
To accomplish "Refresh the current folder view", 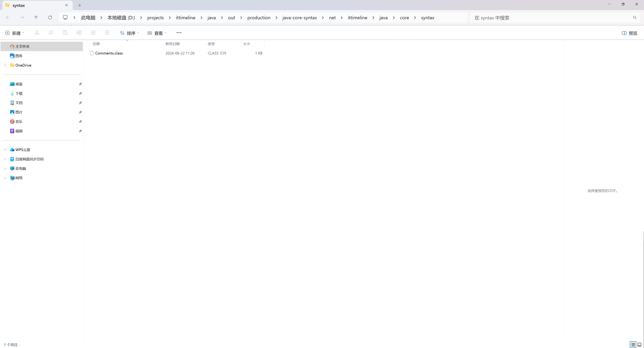I will [50, 17].
